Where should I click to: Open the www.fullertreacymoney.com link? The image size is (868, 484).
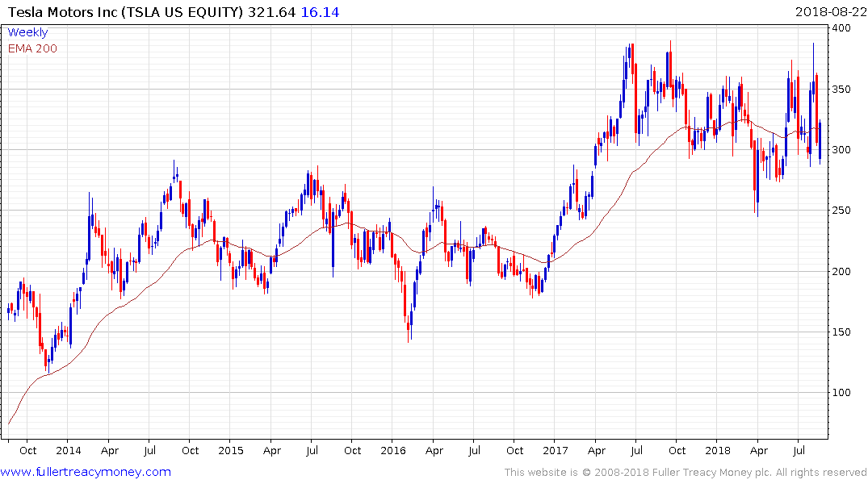click(86, 473)
